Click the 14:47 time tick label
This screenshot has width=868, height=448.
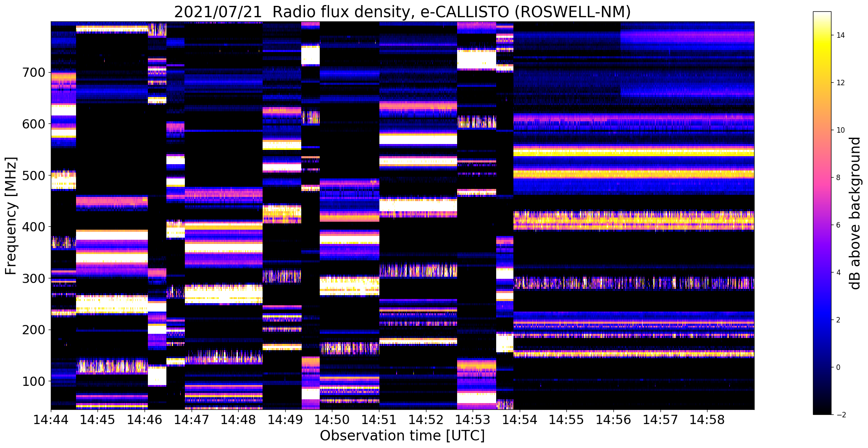coord(192,420)
